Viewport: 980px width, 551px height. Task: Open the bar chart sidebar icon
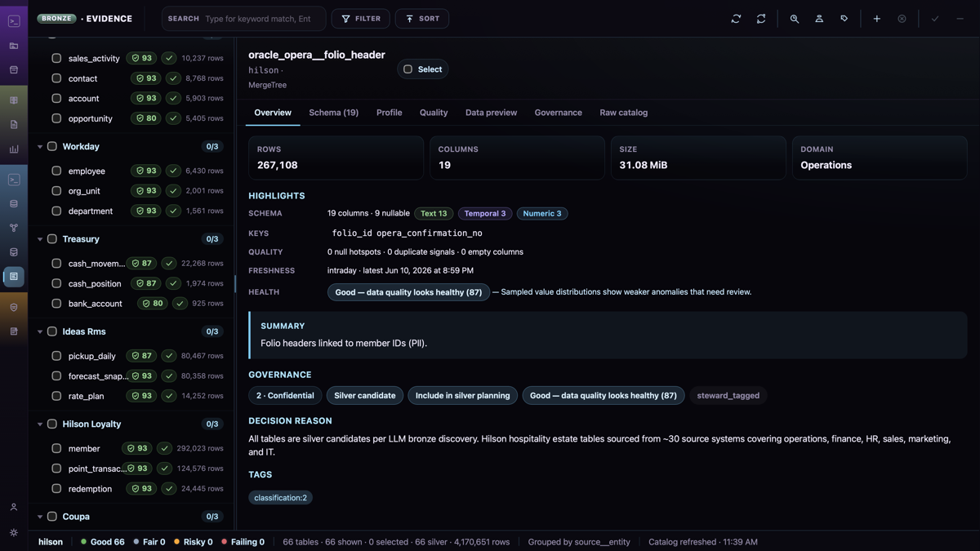(14, 149)
